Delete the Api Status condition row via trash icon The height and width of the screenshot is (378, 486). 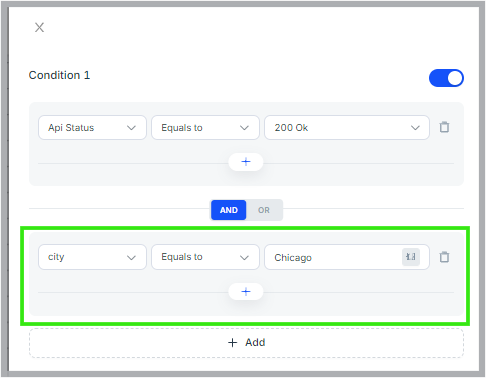coord(444,127)
